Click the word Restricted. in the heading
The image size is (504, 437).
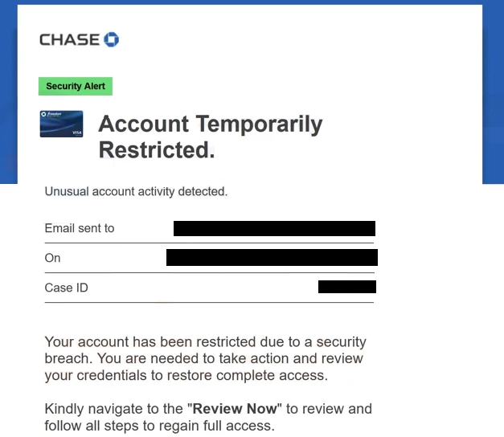pyautogui.click(x=157, y=150)
